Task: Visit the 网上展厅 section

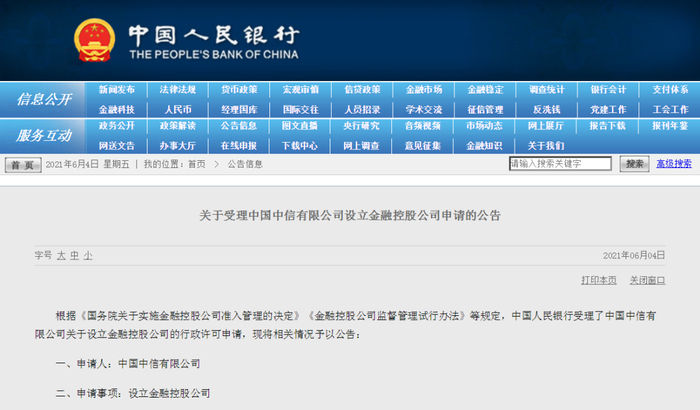Action: 546,126
